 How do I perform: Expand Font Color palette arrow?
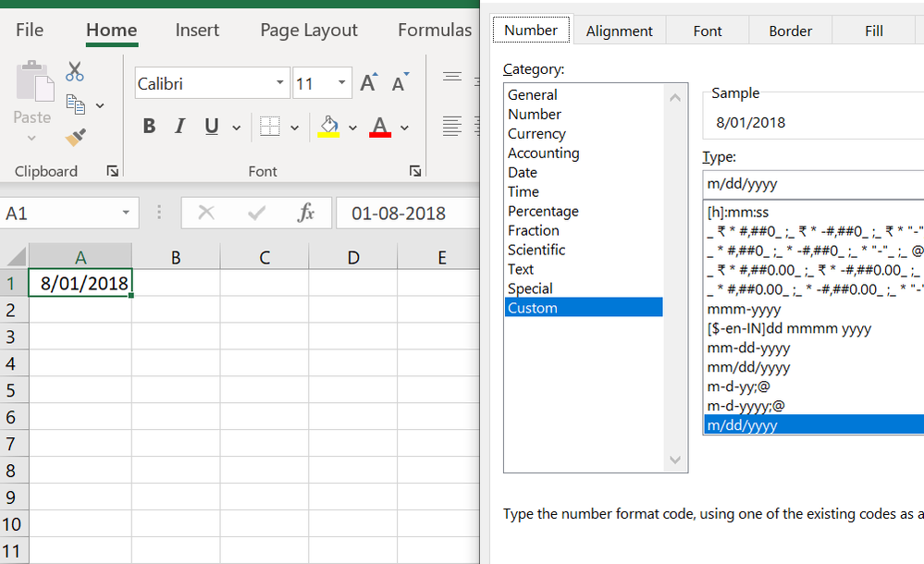click(404, 128)
